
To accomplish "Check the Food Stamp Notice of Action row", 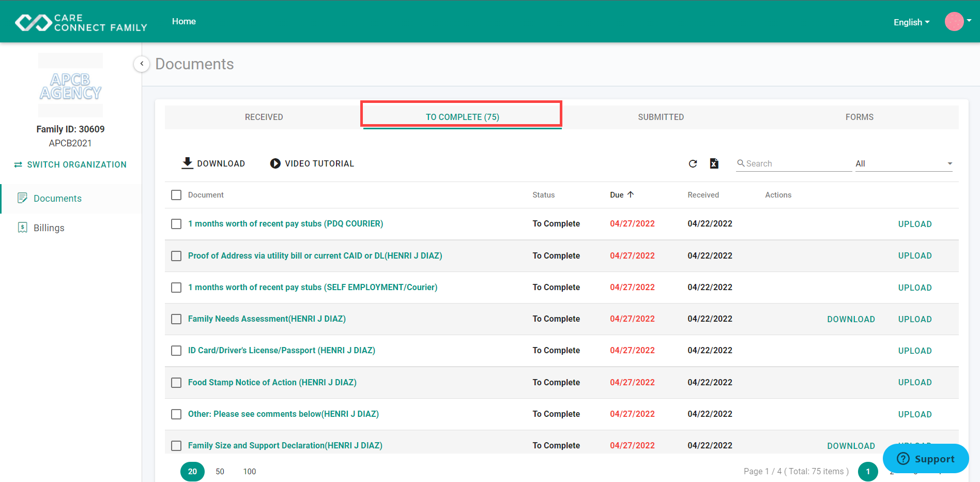I will pyautogui.click(x=176, y=383).
